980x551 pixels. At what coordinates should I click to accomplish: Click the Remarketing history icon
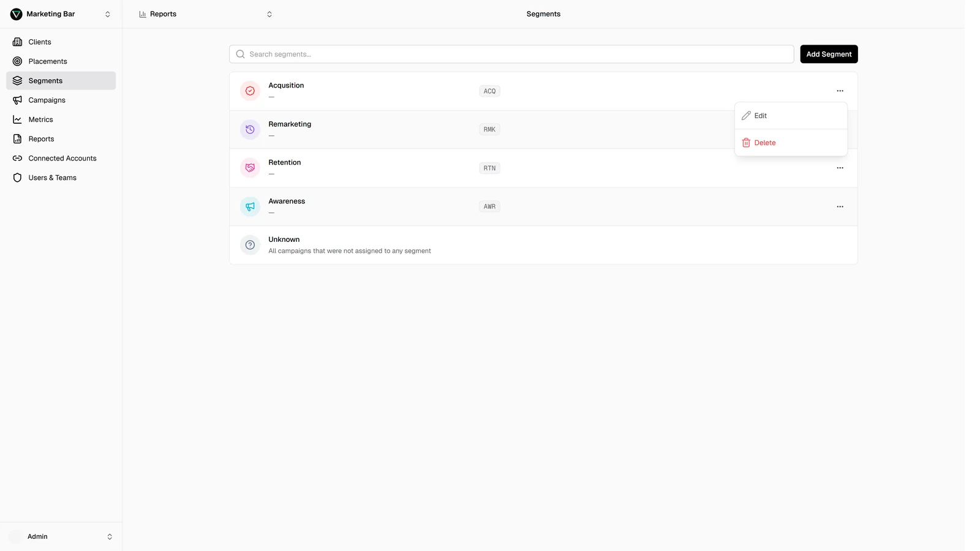(250, 130)
